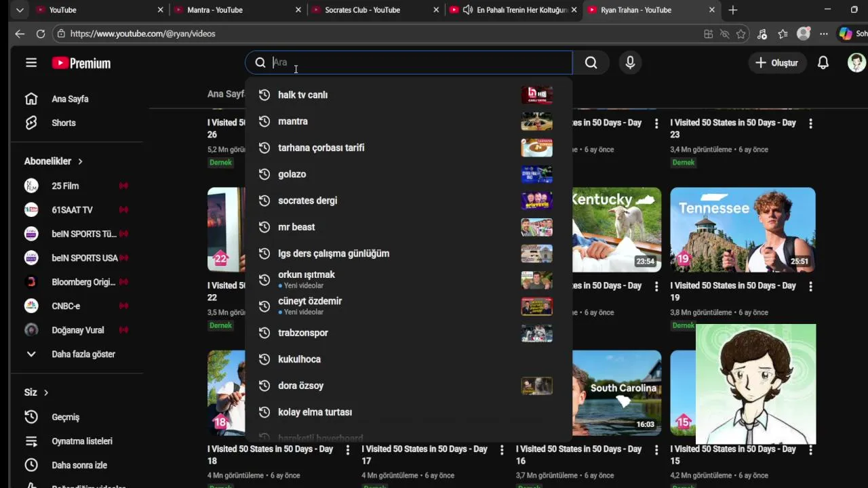Open video title Day 15

coord(733,455)
